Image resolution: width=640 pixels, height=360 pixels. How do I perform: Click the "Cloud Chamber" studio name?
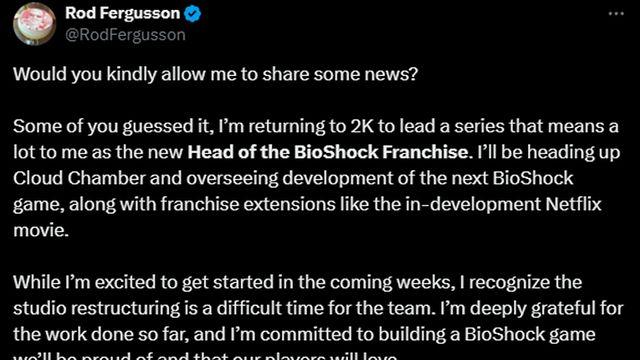pyautogui.click(x=79, y=178)
